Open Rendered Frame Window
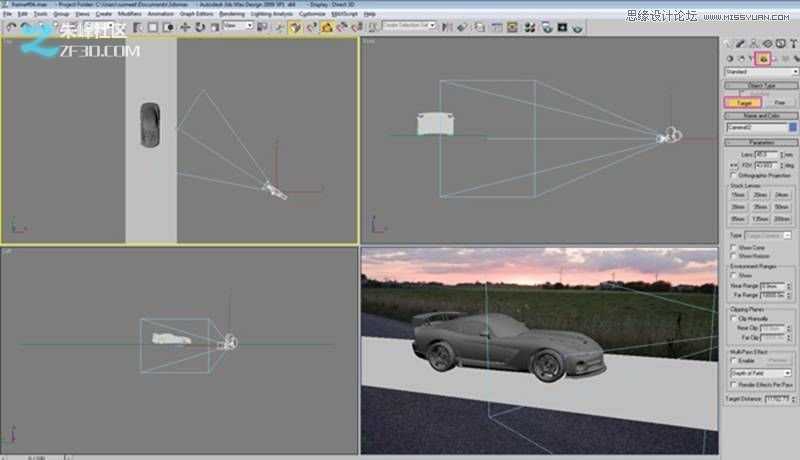Image resolution: width=800 pixels, height=460 pixels. (x=562, y=27)
